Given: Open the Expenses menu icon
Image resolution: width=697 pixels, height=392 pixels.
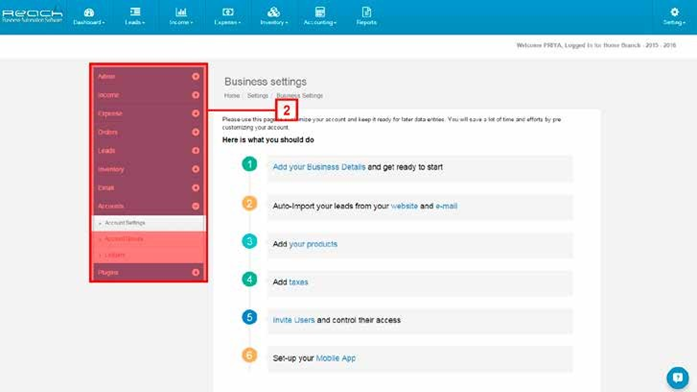Looking at the screenshot, I should 228,12.
